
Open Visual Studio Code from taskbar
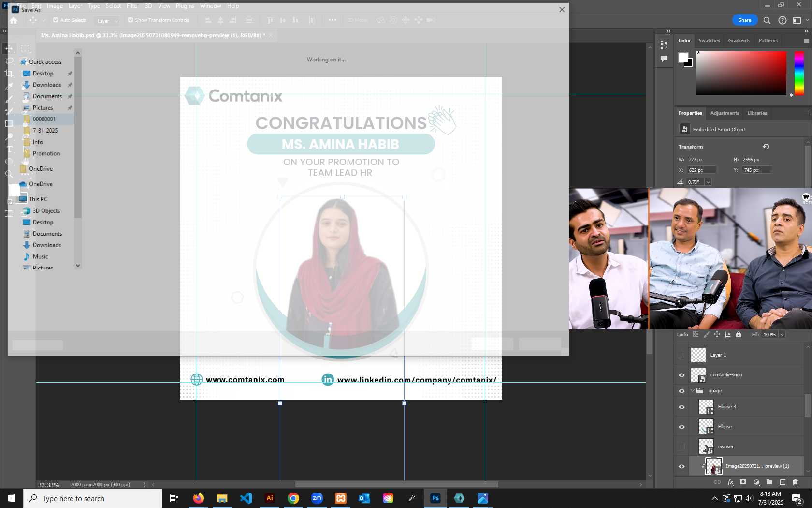coord(246,498)
